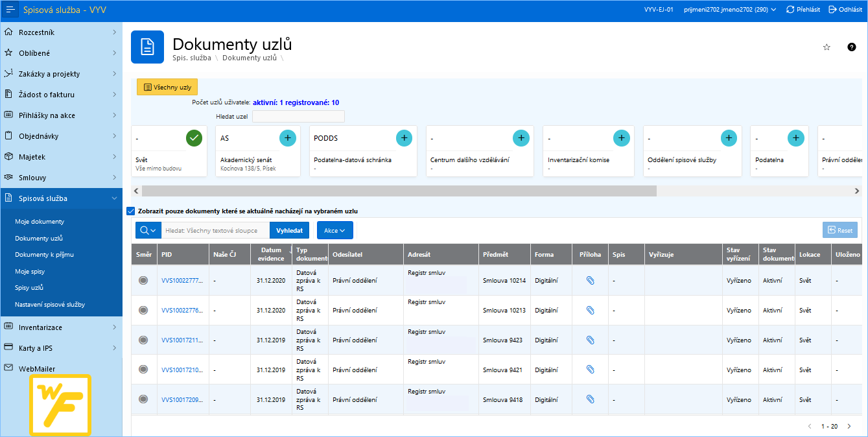Add the Akademický senát node with plus icon

(288, 138)
